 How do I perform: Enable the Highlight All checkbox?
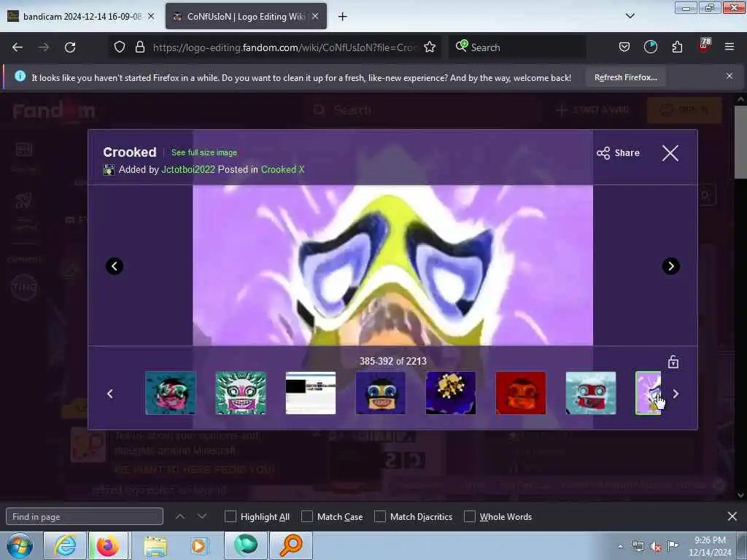(230, 516)
